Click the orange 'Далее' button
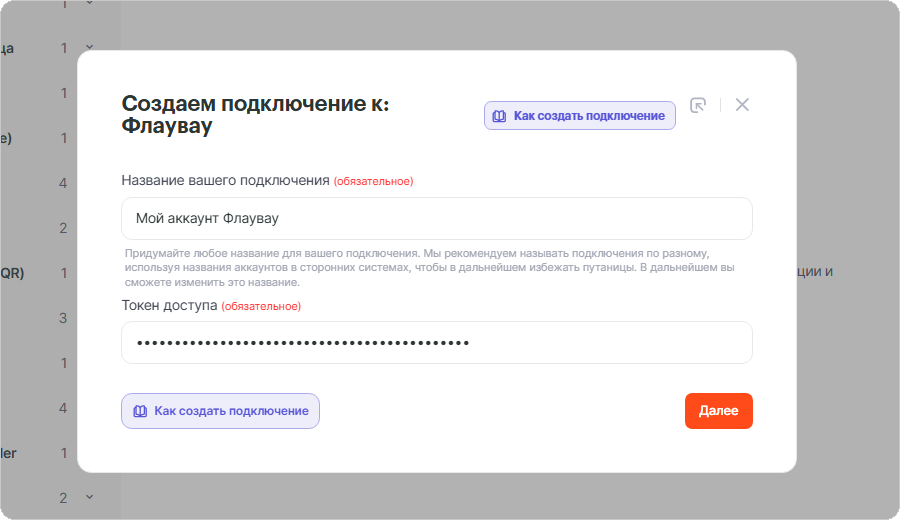 (719, 411)
